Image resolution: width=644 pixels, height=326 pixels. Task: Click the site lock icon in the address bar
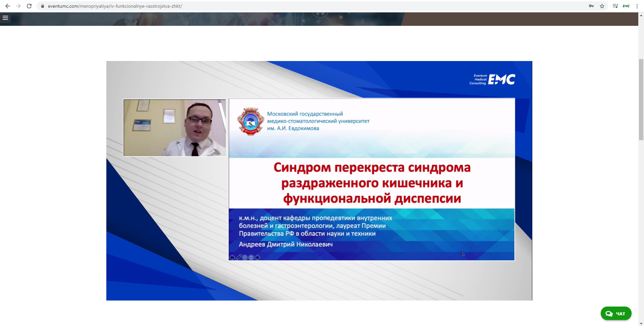coord(43,6)
